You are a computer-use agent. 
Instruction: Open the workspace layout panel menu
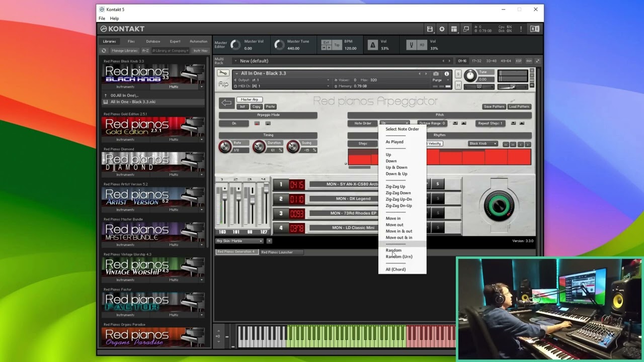[454, 29]
